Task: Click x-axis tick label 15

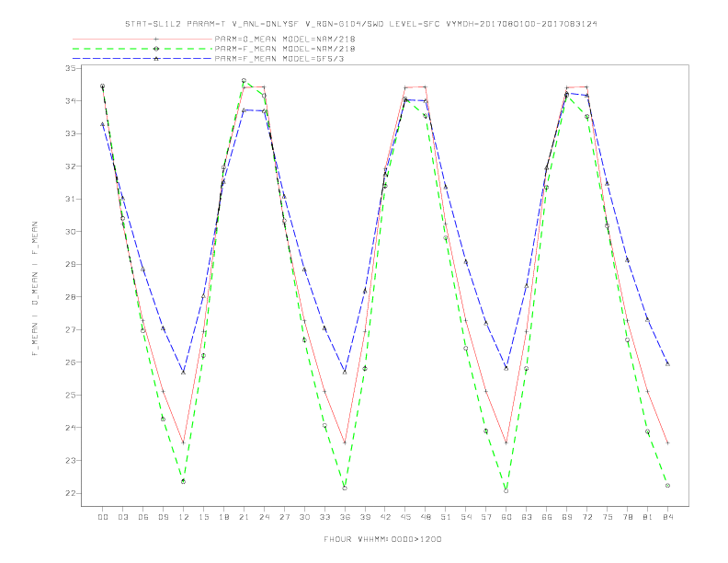Action: (203, 517)
